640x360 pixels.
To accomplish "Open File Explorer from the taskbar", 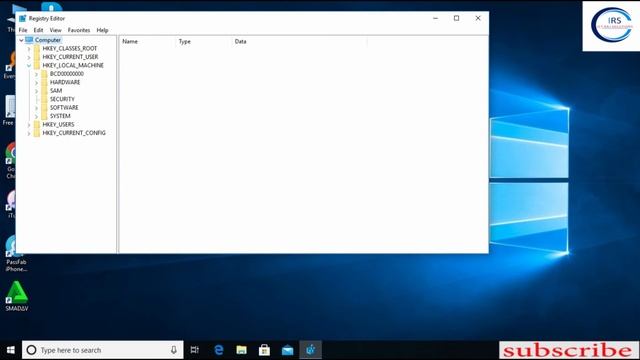I will pyautogui.click(x=242, y=350).
